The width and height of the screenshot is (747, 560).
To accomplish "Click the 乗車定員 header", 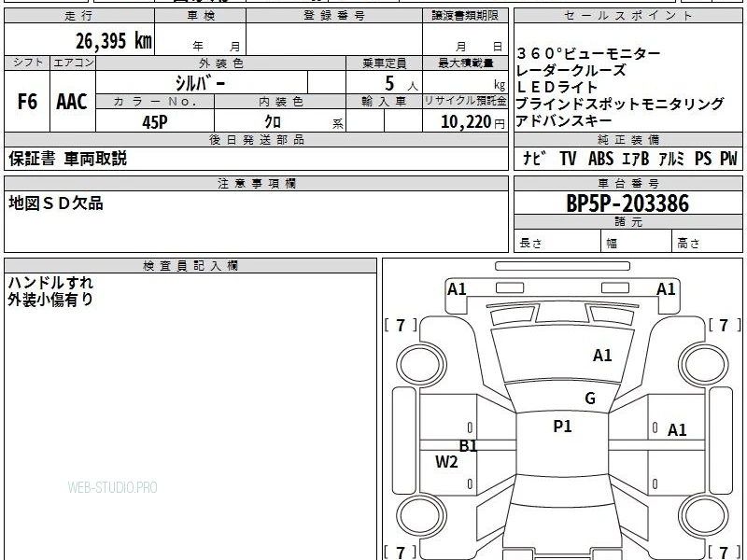I will pos(384,63).
